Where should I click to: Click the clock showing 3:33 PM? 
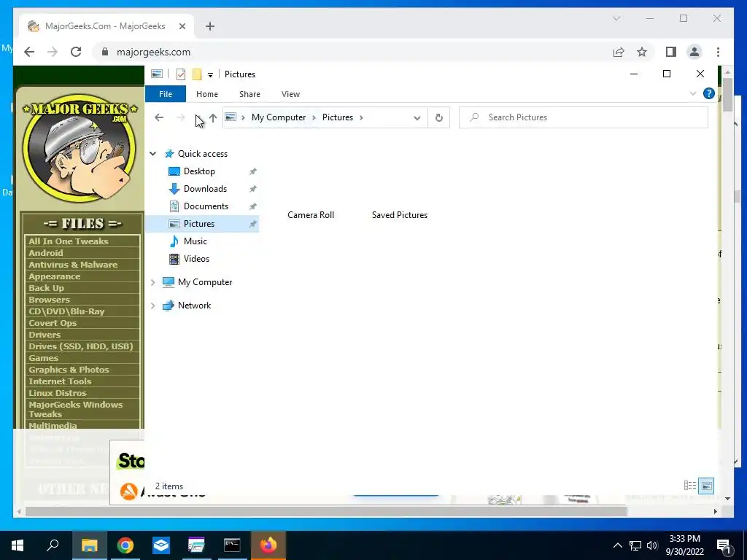(684, 539)
